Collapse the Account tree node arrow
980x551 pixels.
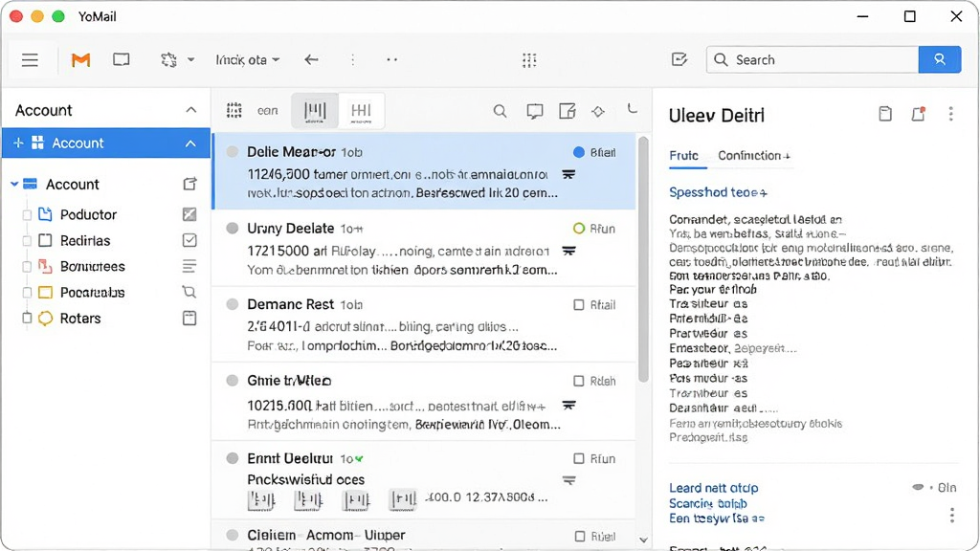click(13, 184)
